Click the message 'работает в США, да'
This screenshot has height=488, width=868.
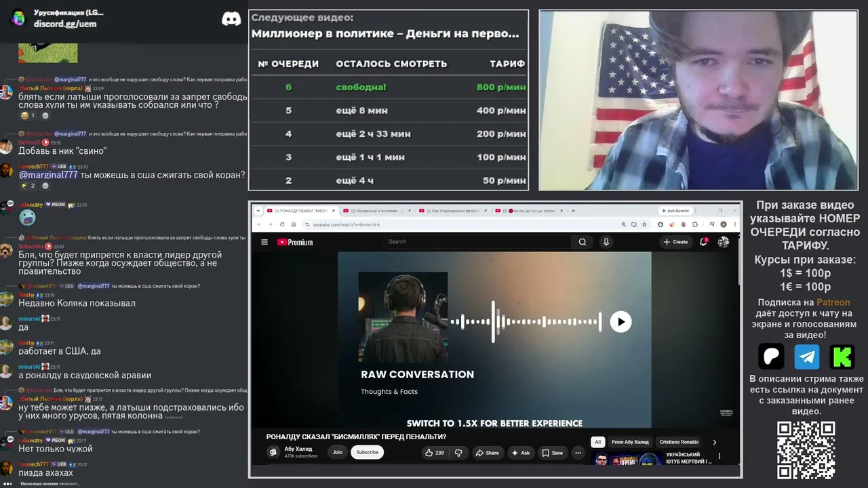click(x=60, y=351)
